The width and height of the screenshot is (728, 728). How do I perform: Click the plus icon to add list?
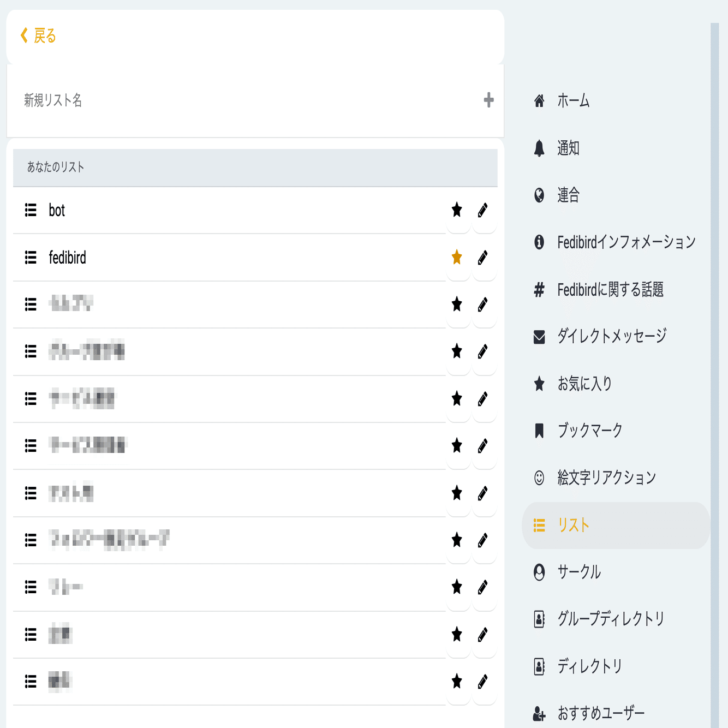pos(488,100)
